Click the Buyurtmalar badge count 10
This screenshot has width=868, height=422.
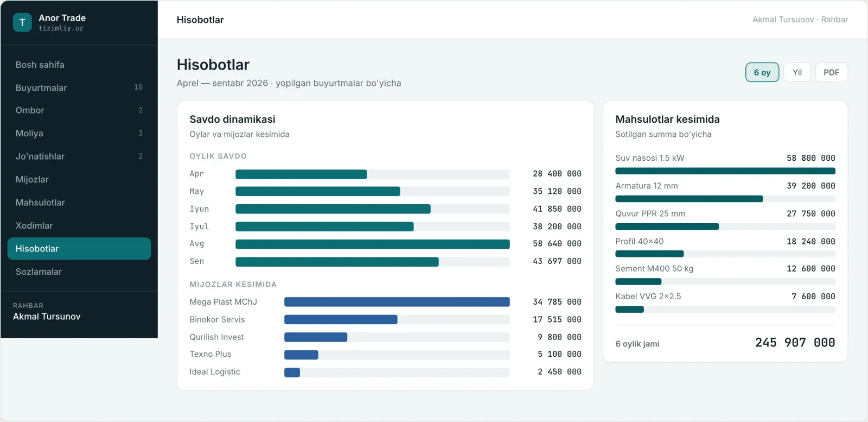tap(138, 87)
